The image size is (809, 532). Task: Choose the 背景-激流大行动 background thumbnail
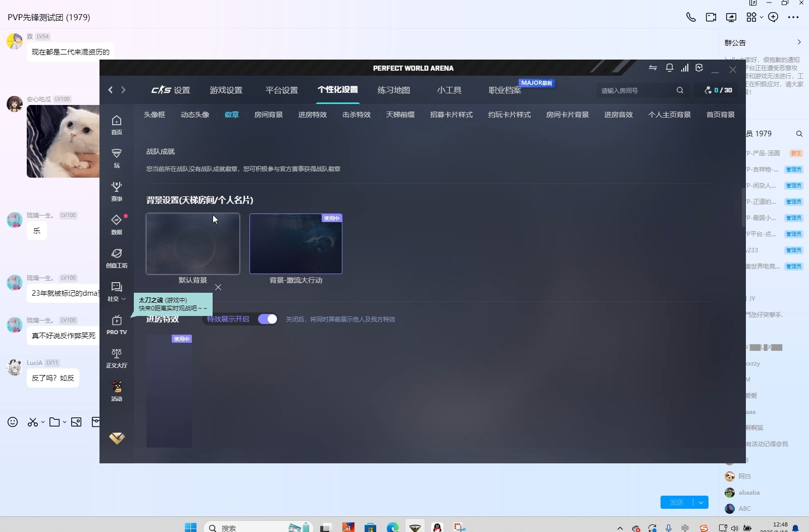pyautogui.click(x=296, y=244)
